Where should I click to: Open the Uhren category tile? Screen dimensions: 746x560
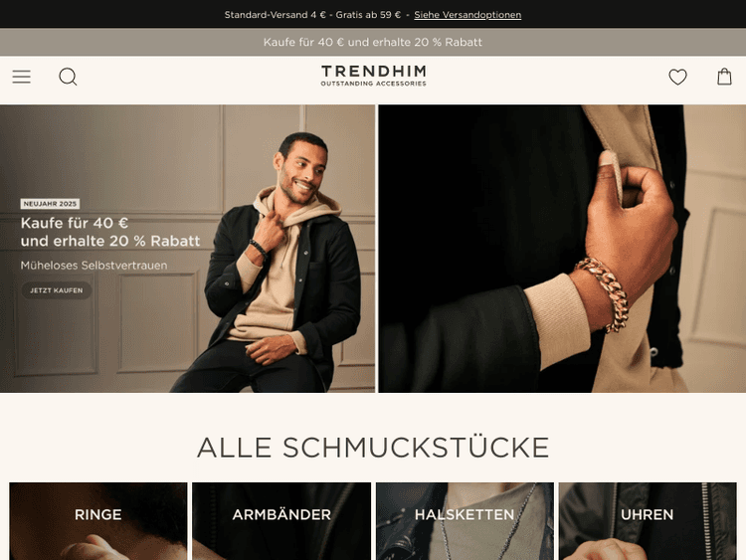pos(648,521)
